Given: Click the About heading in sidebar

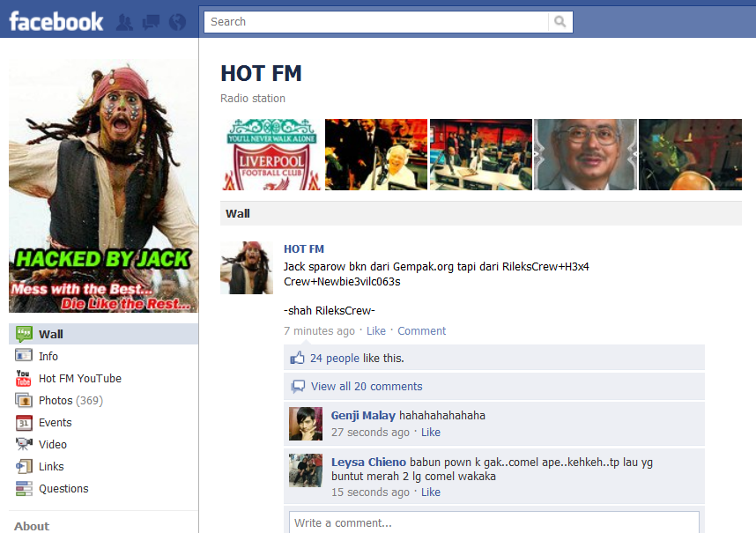Looking at the screenshot, I should (32, 526).
